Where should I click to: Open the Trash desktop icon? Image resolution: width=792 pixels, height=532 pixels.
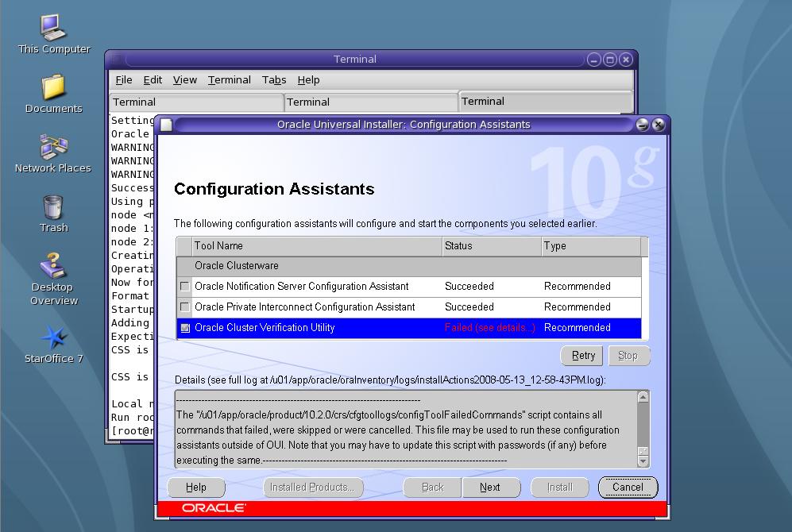coord(53,214)
